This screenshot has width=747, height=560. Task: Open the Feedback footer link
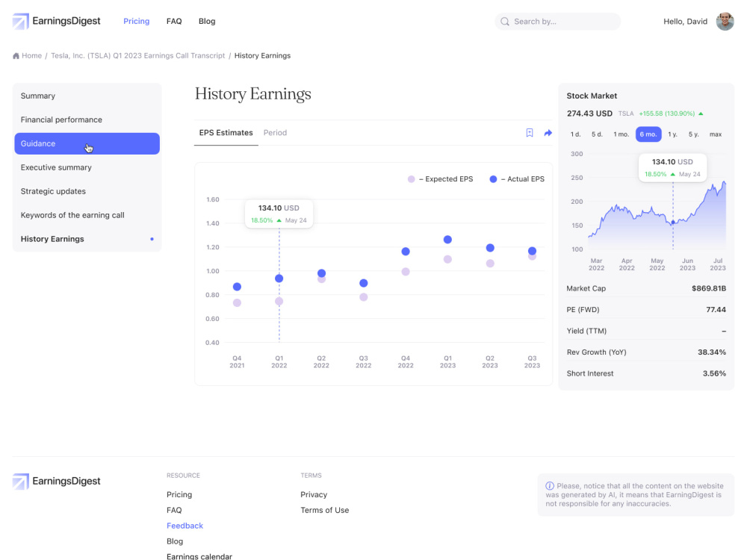tap(185, 526)
